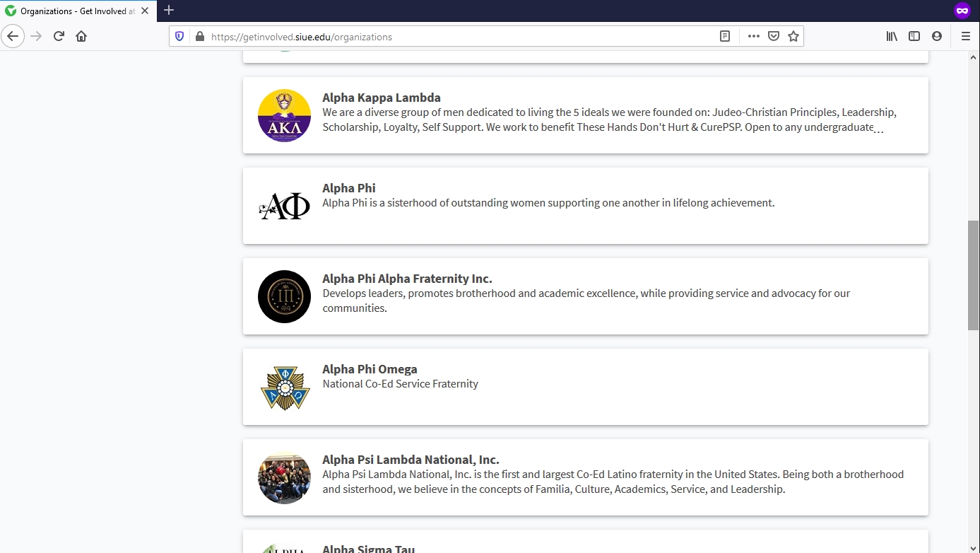Open the Library bookmarks and history menu
This screenshot has width=980, height=553.
tap(892, 36)
